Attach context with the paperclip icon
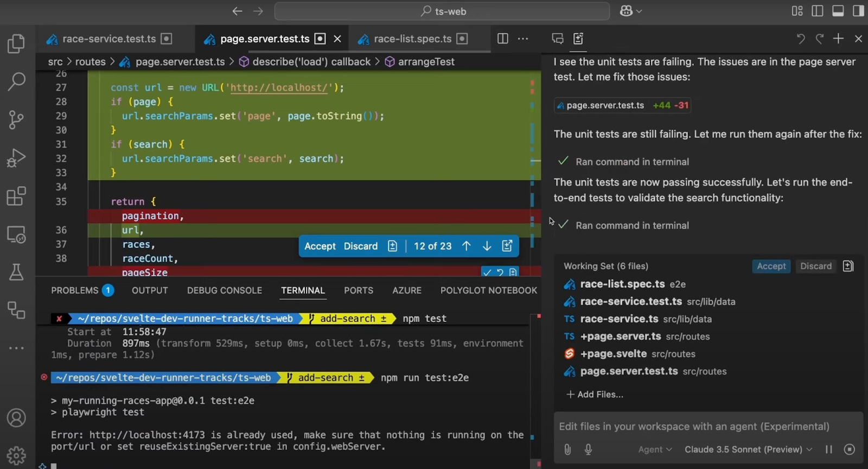 (x=567, y=449)
